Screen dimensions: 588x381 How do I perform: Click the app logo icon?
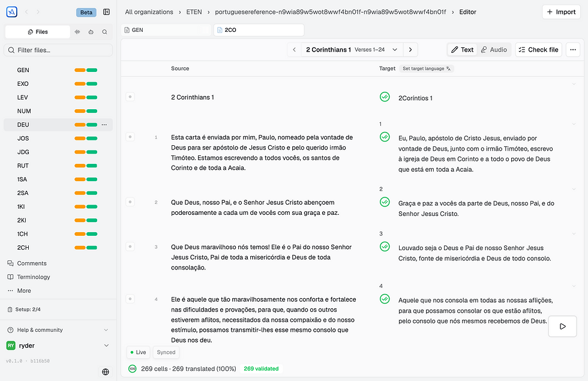[11, 12]
